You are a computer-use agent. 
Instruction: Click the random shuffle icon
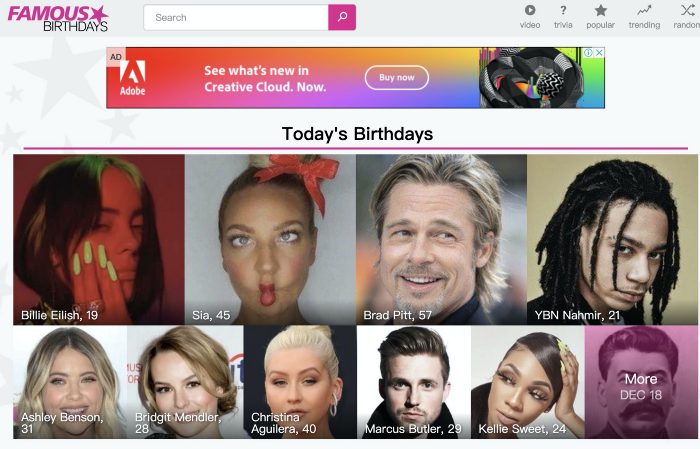[x=687, y=11]
